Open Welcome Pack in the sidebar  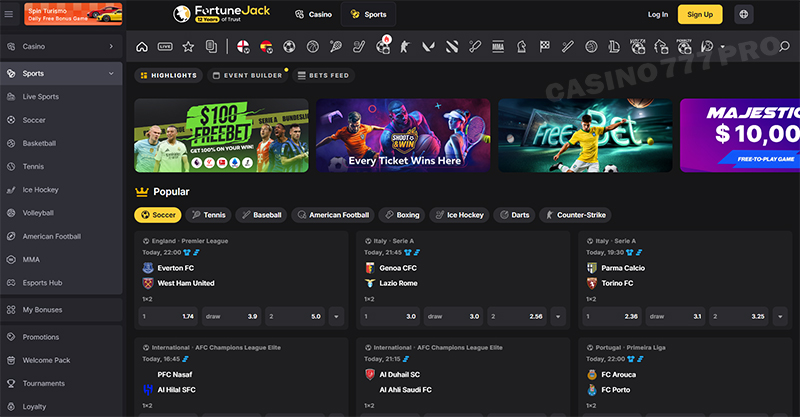click(x=61, y=360)
